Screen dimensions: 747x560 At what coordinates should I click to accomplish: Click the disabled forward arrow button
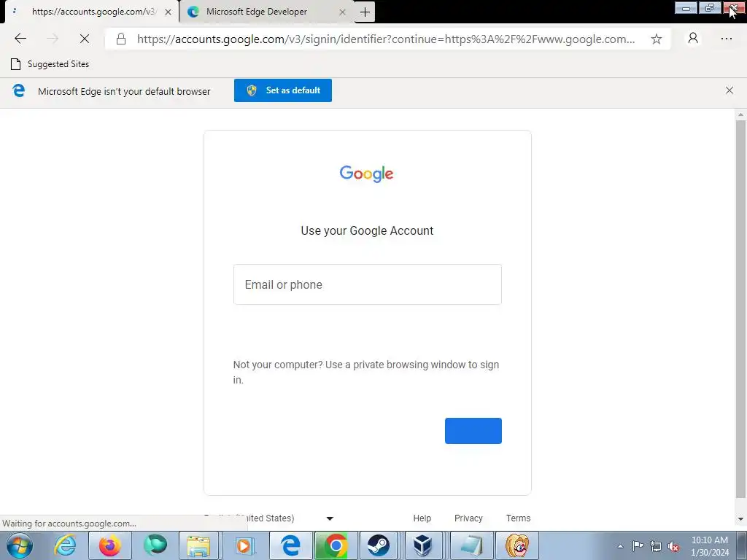click(53, 39)
